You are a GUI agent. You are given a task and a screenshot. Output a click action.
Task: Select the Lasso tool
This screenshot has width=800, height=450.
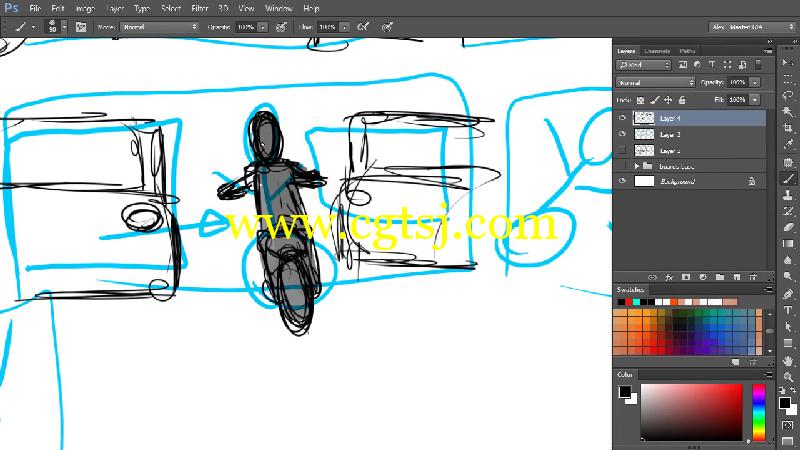coord(788,95)
